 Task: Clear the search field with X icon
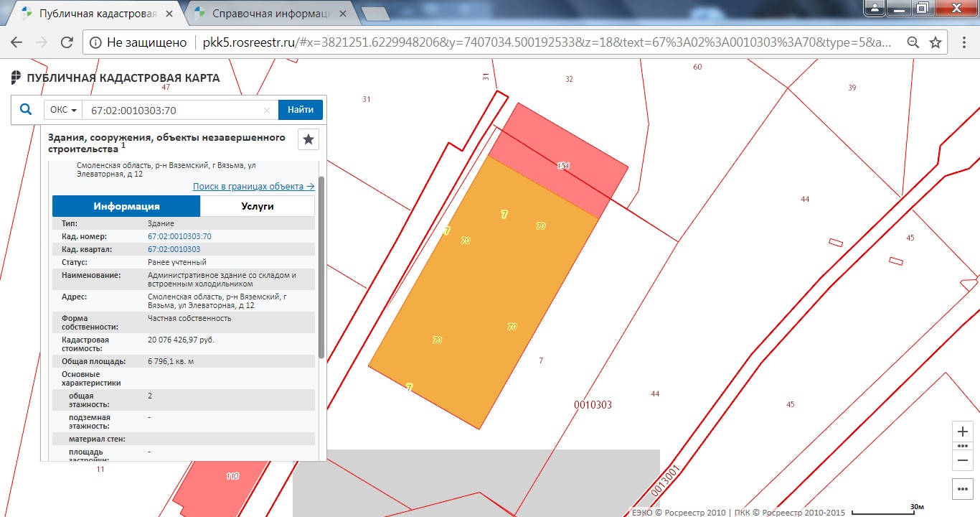267,111
